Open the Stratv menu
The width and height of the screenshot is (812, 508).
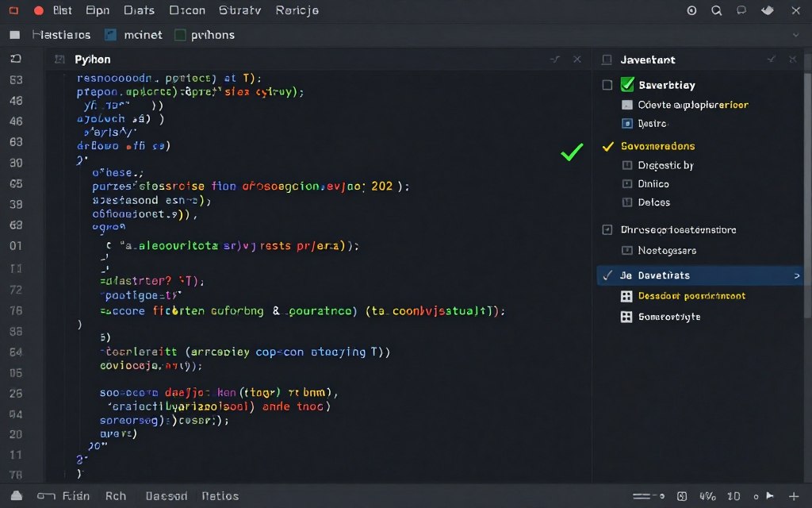point(239,10)
